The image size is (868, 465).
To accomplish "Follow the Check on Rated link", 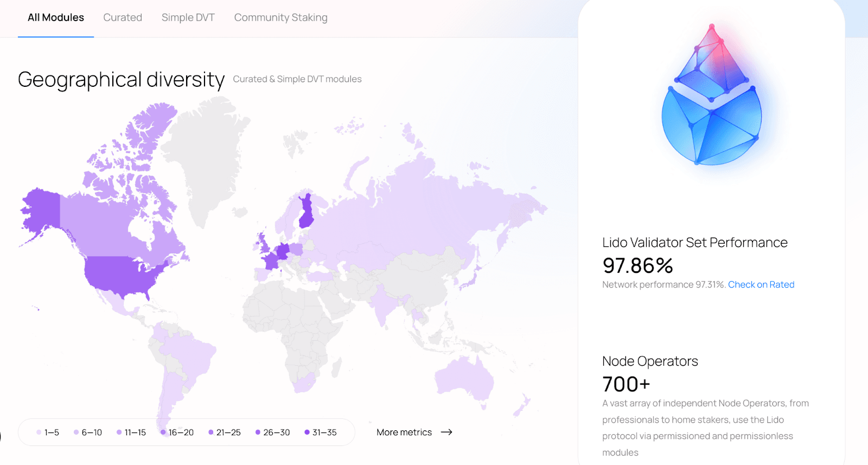I will point(761,284).
